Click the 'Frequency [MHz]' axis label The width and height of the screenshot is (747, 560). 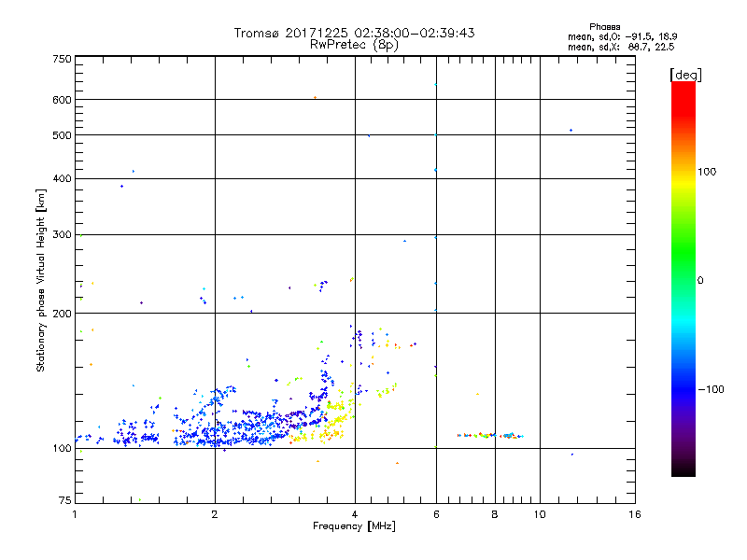click(x=354, y=526)
